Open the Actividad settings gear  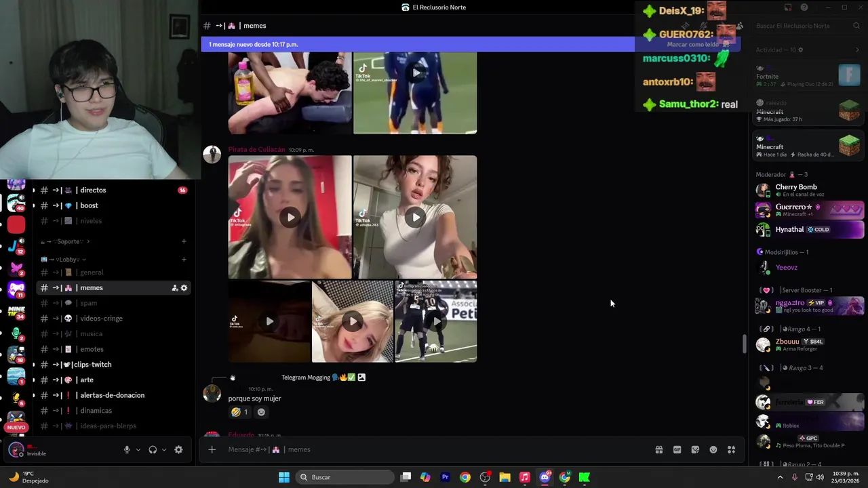tap(800, 49)
